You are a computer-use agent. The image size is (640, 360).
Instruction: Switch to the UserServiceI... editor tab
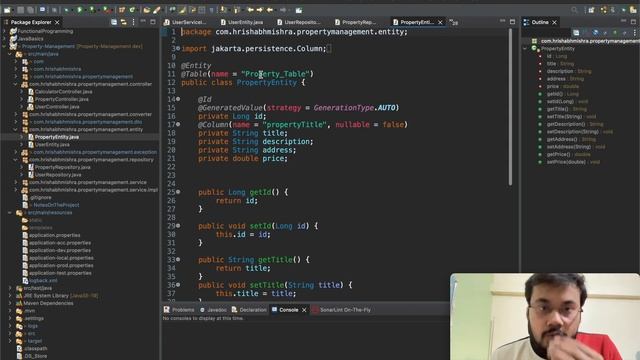click(185, 22)
